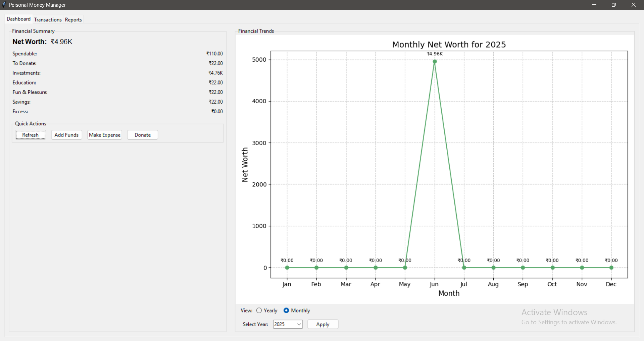This screenshot has height=341, width=644.
Task: Close the Personal Money Manager window
Action: [x=633, y=5]
